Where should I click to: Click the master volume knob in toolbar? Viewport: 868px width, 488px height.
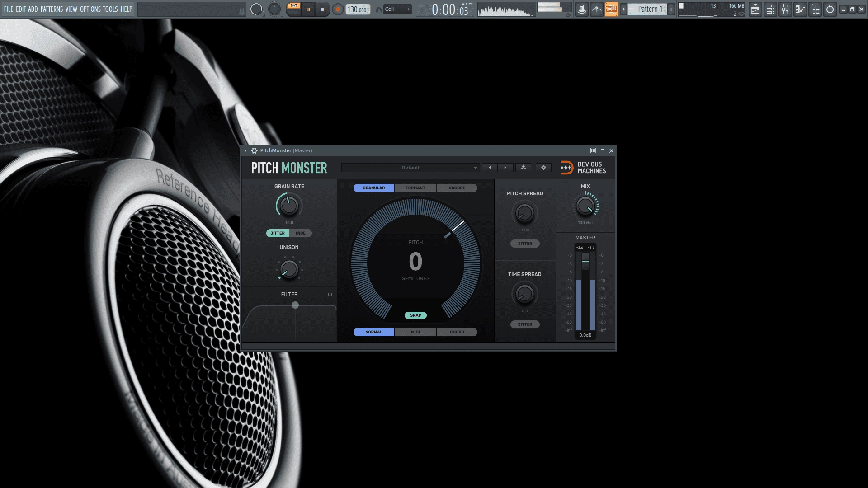[256, 9]
